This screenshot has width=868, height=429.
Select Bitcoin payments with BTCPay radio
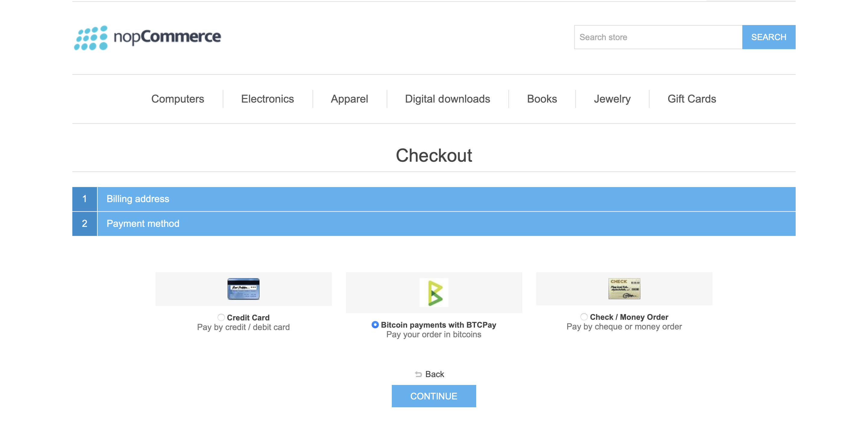pos(375,324)
